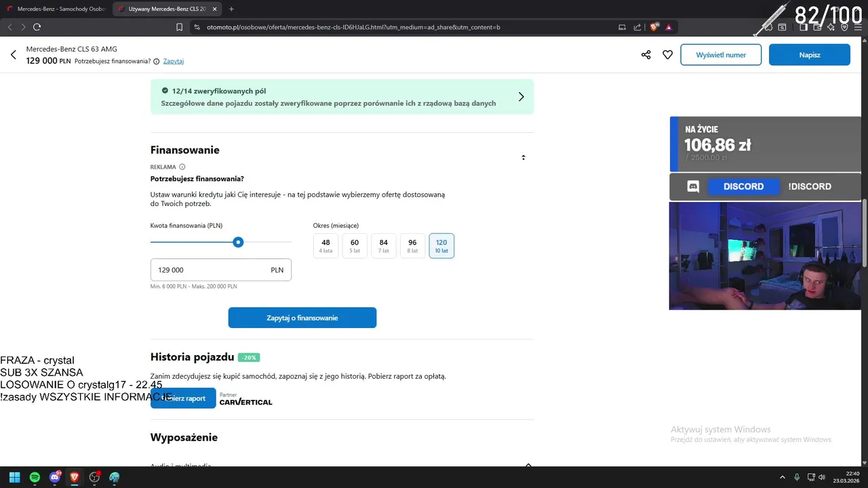868x488 pixels.
Task: Click the share listing icon
Action: point(646,55)
